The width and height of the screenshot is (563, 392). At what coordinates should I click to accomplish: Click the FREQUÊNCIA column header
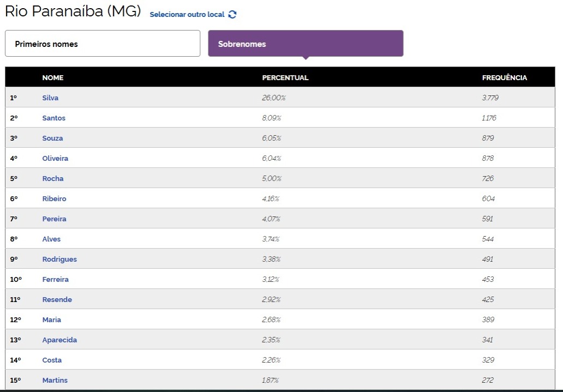(504, 78)
